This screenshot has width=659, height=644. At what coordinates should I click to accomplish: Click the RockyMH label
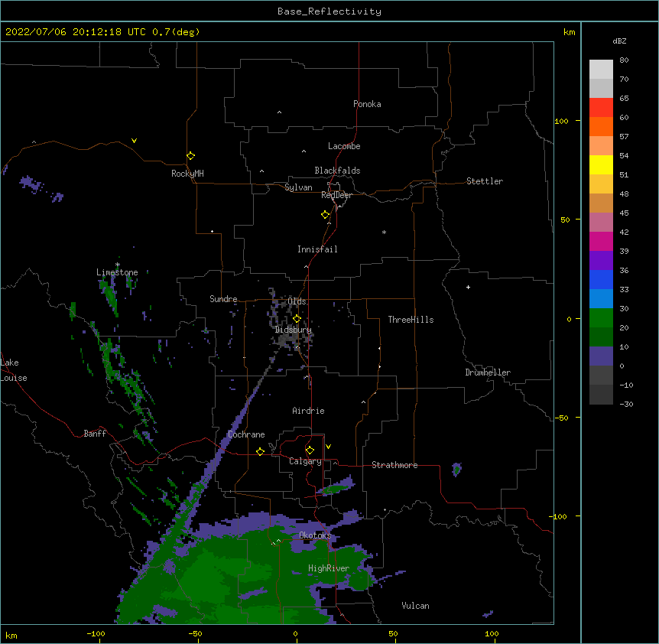[187, 174]
